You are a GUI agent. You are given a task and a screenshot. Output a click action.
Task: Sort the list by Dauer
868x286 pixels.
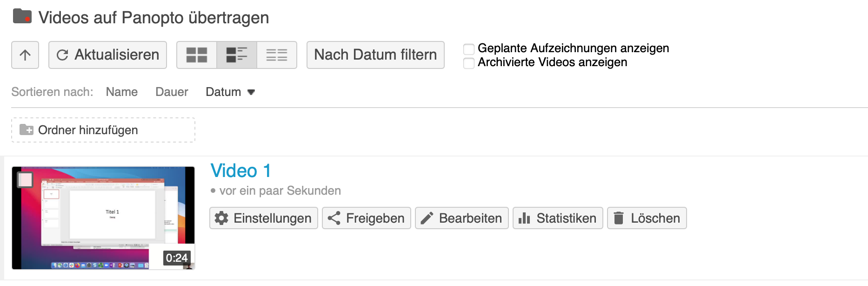click(x=172, y=92)
